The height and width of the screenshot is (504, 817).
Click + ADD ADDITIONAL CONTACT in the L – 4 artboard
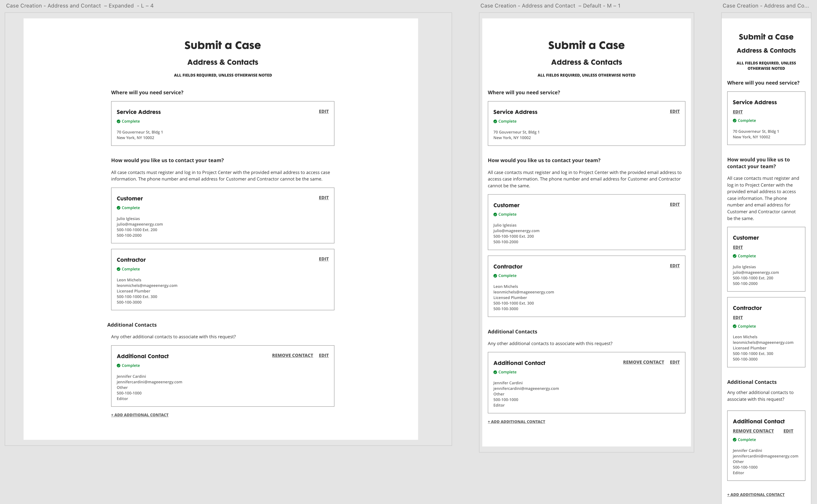[140, 415]
